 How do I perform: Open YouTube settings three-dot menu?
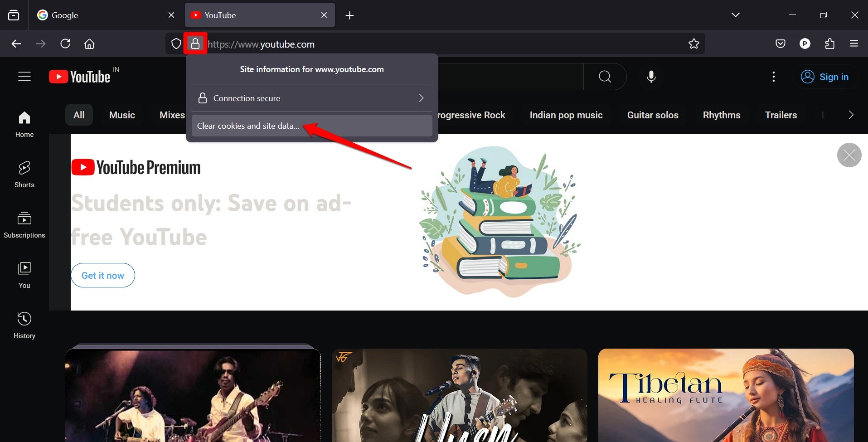[x=774, y=77]
